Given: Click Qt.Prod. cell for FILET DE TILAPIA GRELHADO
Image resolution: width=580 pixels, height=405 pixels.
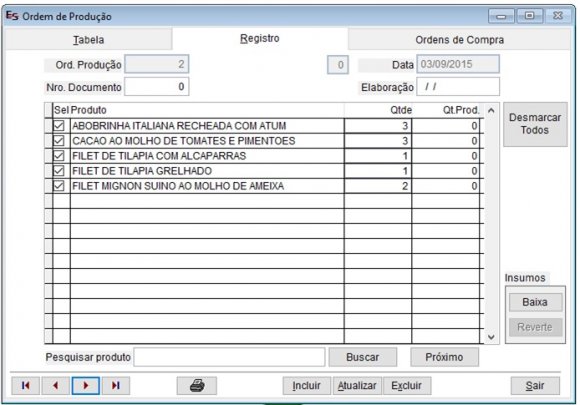Looking at the screenshot, I should 445,171.
